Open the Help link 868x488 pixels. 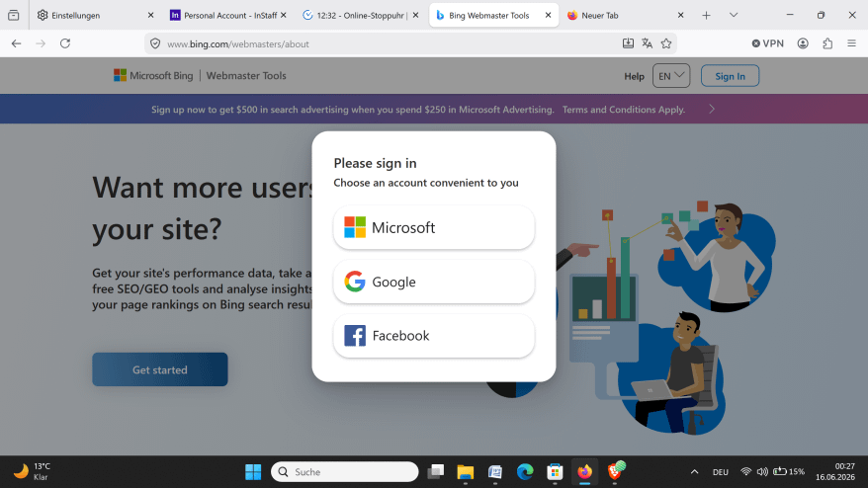[634, 76]
